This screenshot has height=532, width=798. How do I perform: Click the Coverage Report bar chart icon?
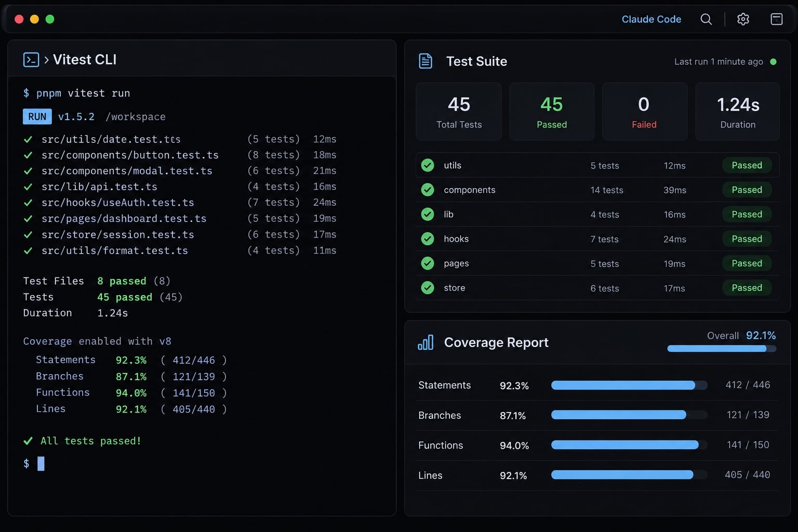[x=425, y=342]
